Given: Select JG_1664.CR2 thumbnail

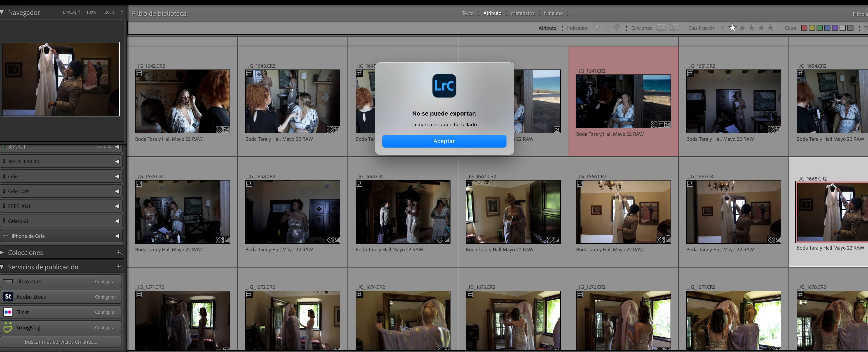Looking at the screenshot, I should (x=513, y=212).
